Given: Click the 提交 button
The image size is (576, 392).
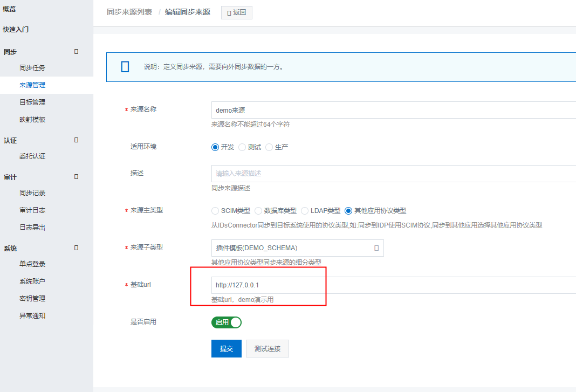Looking at the screenshot, I should tap(227, 349).
